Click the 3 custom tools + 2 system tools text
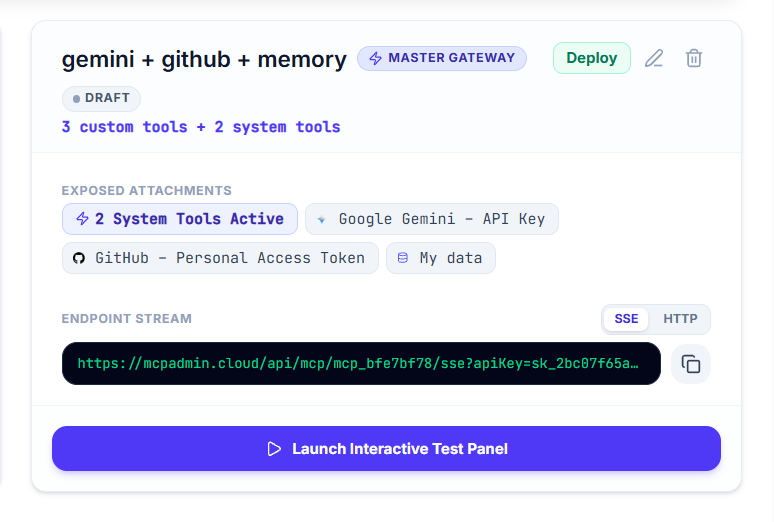The height and width of the screenshot is (522, 774). click(x=201, y=127)
